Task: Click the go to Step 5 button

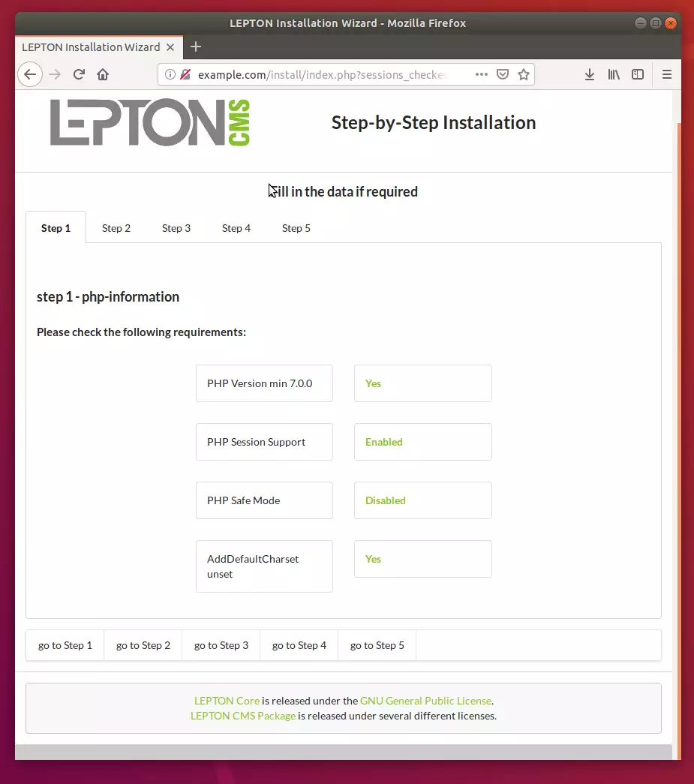Action: tap(377, 645)
